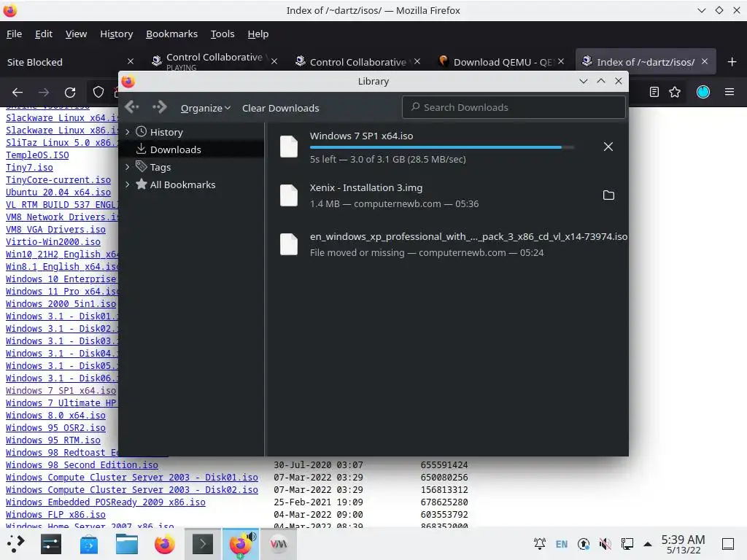The height and width of the screenshot is (560, 747).
Task: Select History in Library sidebar
Action: coord(166,132)
